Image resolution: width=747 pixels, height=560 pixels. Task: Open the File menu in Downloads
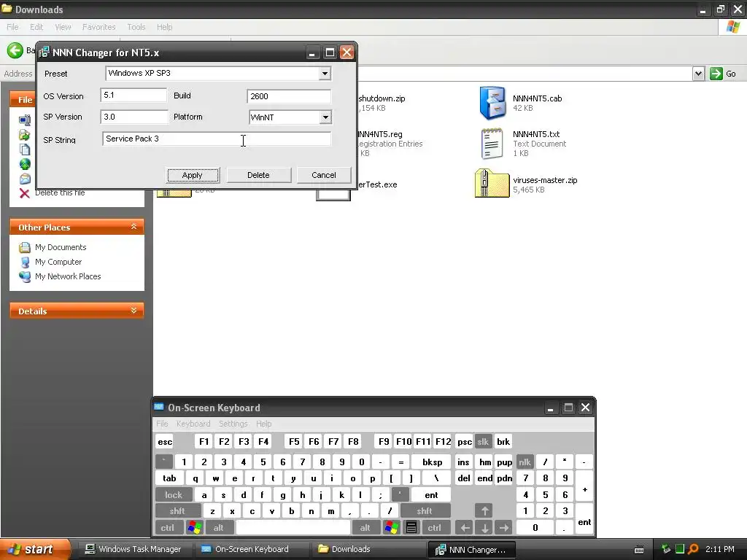[13, 27]
